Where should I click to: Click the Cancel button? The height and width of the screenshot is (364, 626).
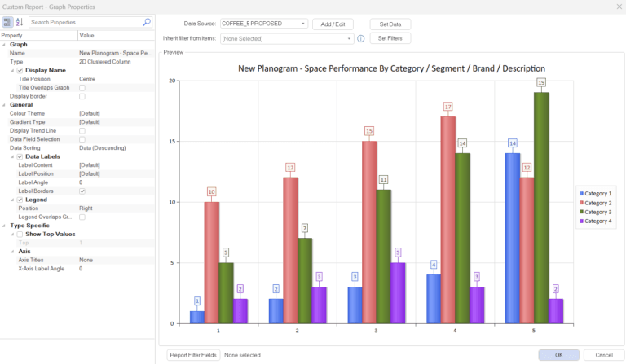click(x=604, y=355)
